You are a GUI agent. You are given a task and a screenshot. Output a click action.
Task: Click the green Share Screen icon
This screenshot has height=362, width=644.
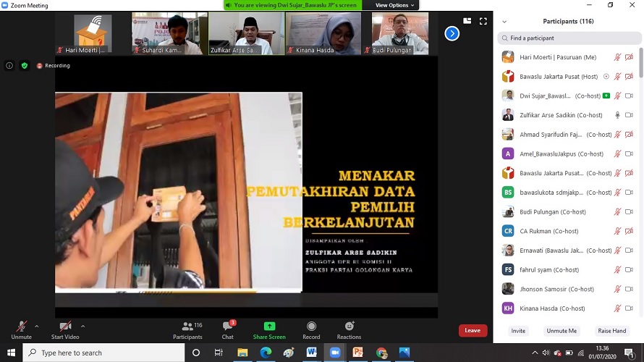point(269,327)
